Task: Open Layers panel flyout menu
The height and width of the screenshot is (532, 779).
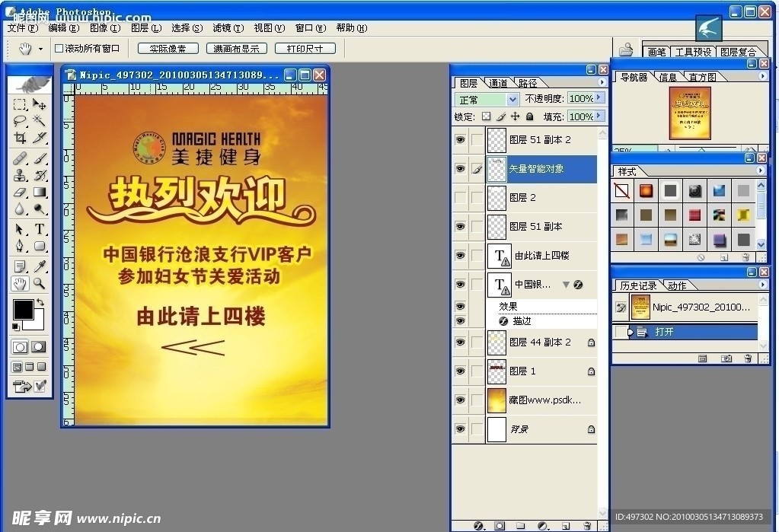Action: point(602,82)
